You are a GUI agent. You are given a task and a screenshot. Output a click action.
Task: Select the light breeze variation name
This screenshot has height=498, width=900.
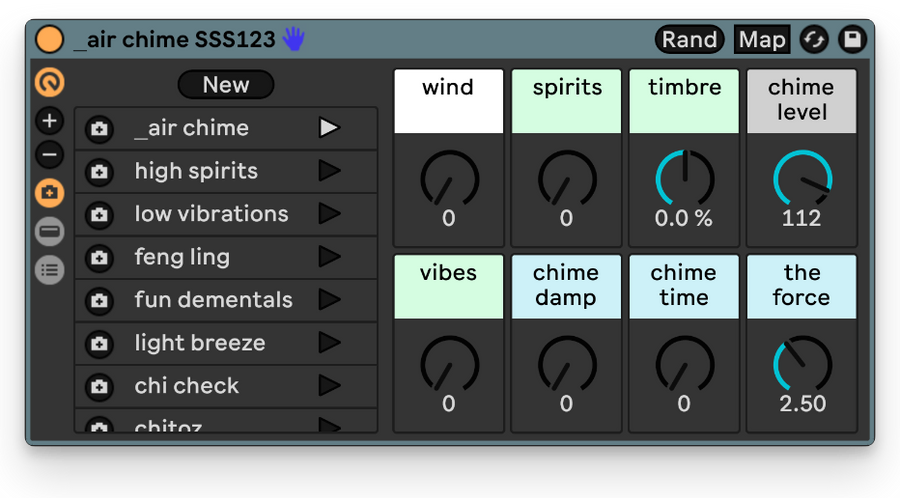pos(200,343)
